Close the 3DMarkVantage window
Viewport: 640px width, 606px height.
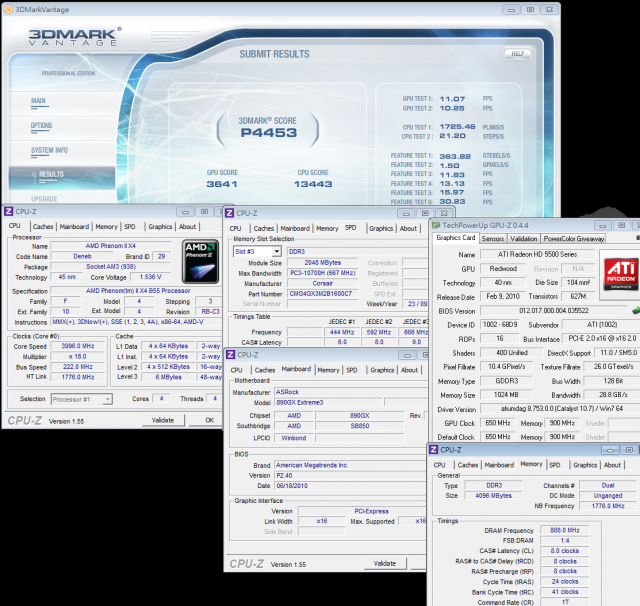[x=550, y=10]
